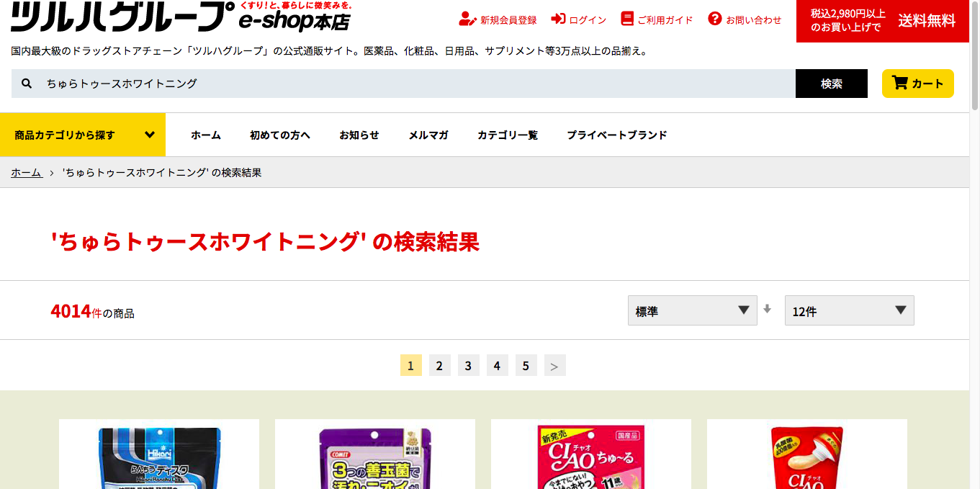The image size is (980, 489).
Task: Open カテゴリ一覧 menu item
Action: tap(508, 135)
